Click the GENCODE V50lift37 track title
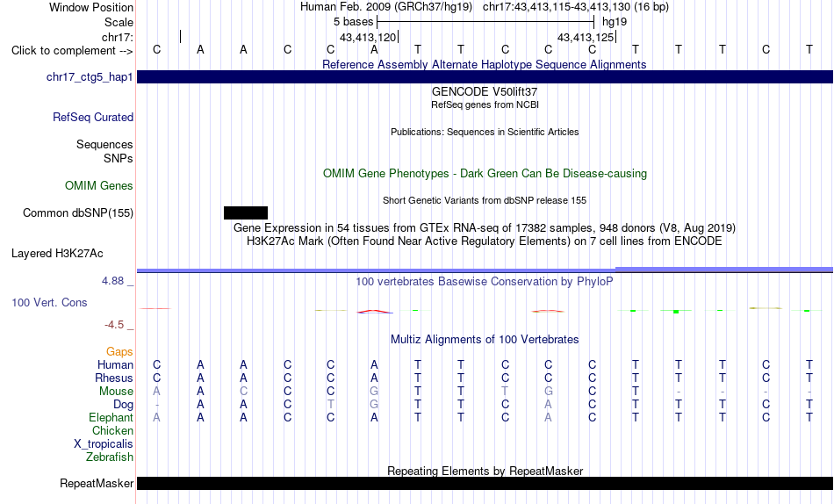 485,91
